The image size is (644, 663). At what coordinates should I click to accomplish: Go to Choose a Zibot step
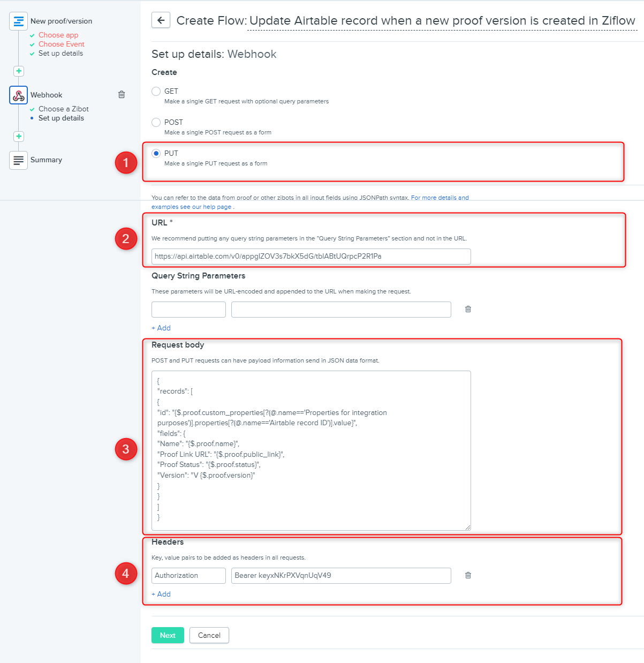coord(64,109)
